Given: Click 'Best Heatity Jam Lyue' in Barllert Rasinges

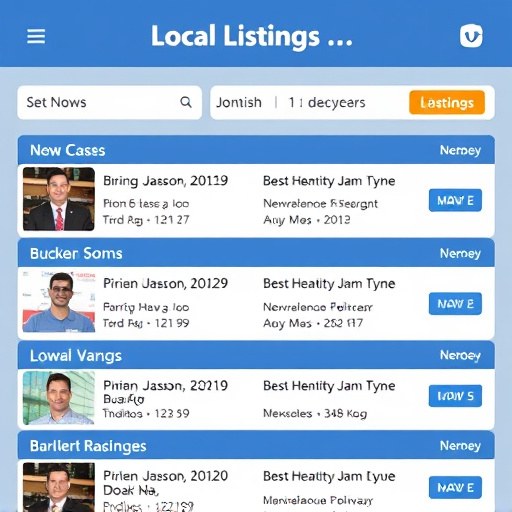Looking at the screenshot, I should click(329, 476).
